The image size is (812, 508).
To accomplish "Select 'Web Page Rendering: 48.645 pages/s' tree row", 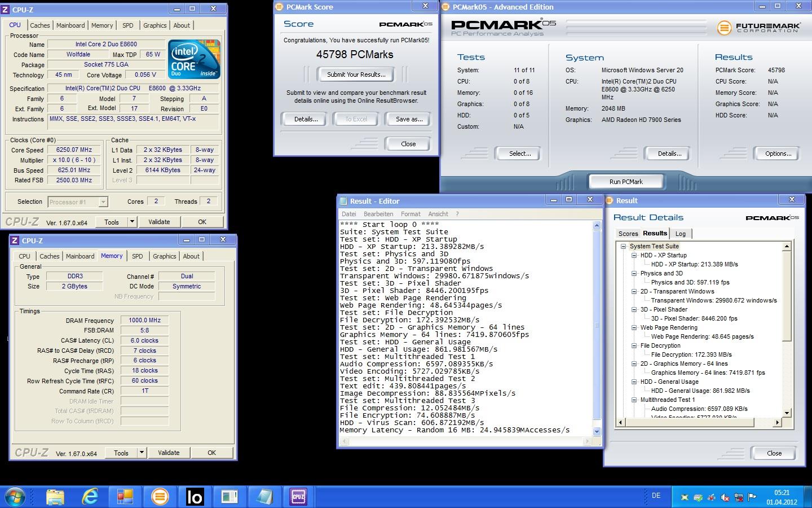I will click(x=702, y=336).
